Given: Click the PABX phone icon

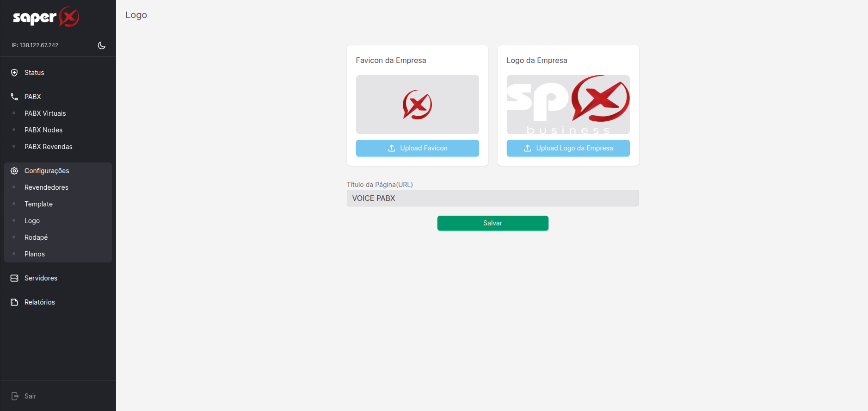Looking at the screenshot, I should [x=14, y=97].
